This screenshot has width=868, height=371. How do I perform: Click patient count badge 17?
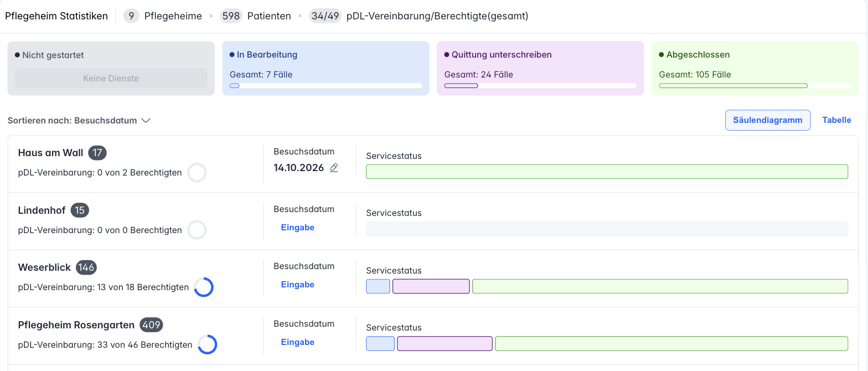point(97,153)
